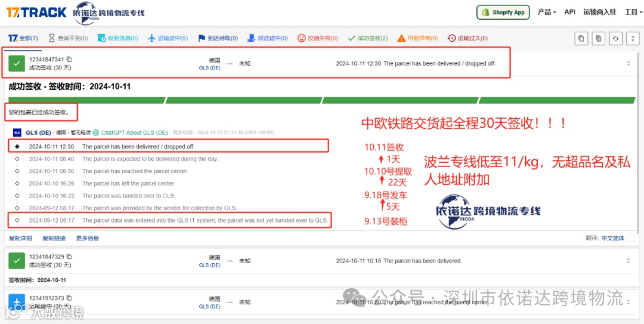Click the GLS carrier logo in details
The height and width of the screenshot is (324, 644).
point(17,132)
